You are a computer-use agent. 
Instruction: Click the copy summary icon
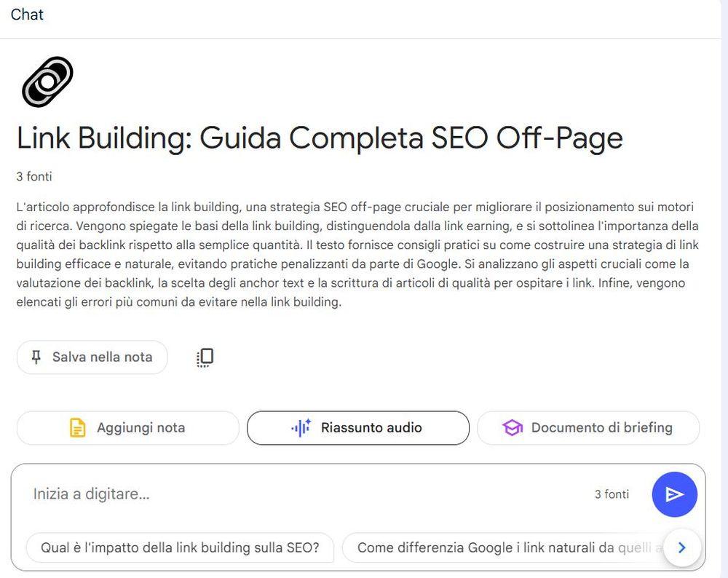[205, 357]
